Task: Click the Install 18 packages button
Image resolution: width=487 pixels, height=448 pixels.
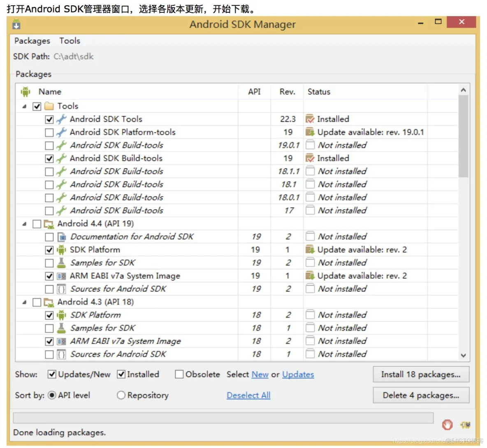Action: [x=421, y=374]
